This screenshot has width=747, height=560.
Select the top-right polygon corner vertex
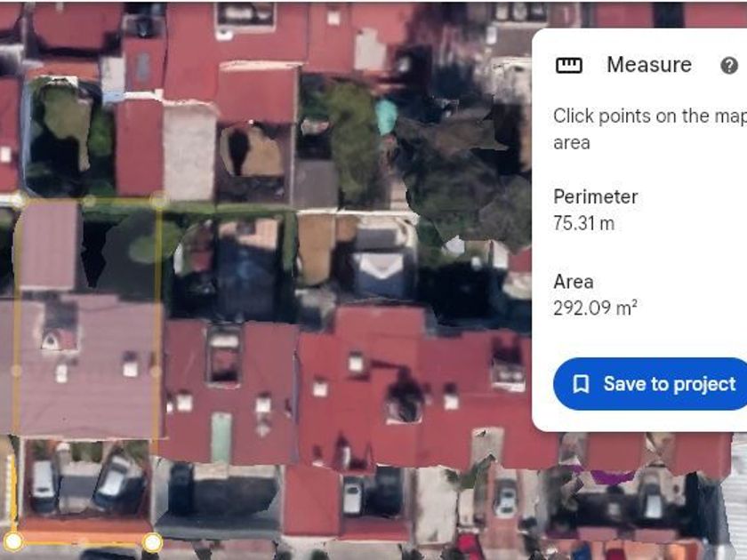point(158,201)
